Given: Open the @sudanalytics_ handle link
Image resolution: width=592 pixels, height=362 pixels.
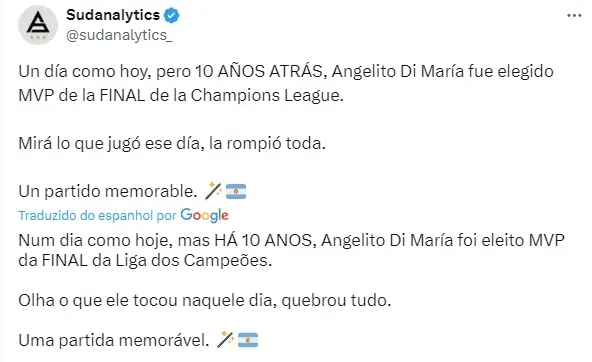Looking at the screenshot, I should click(x=119, y=35).
